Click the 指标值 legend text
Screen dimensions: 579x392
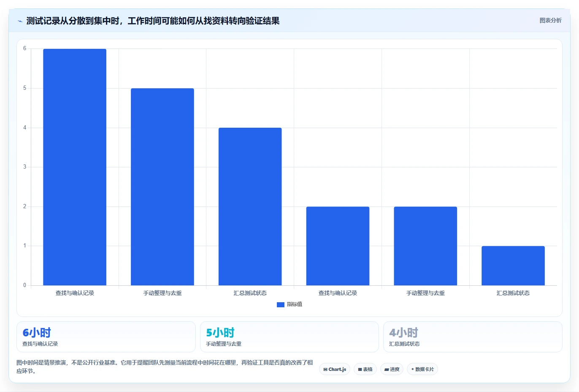[x=295, y=304]
